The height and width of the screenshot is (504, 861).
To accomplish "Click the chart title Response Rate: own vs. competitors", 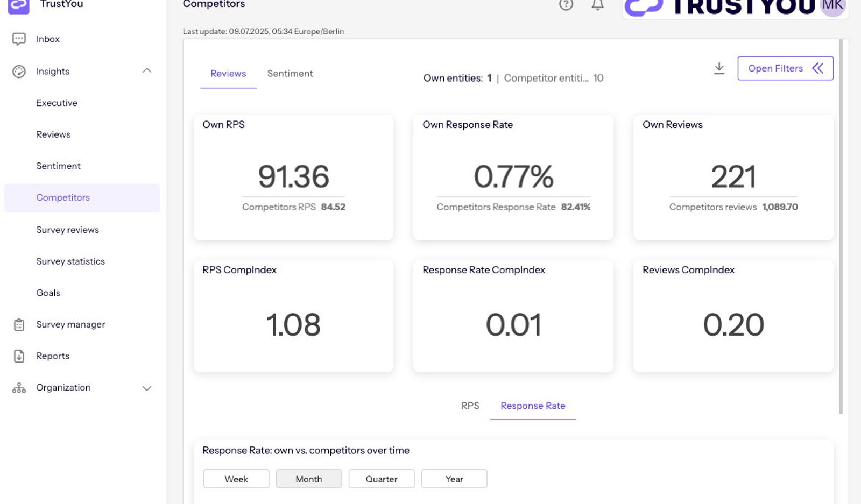I will coord(306,450).
